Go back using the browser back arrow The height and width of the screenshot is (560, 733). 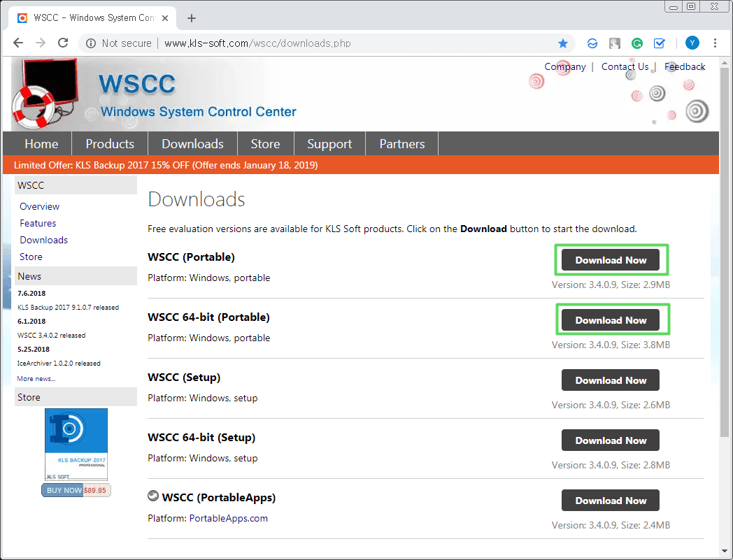(x=18, y=43)
